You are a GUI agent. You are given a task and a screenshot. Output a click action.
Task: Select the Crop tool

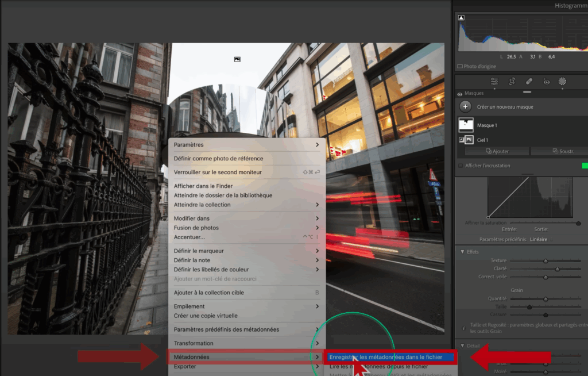click(512, 82)
